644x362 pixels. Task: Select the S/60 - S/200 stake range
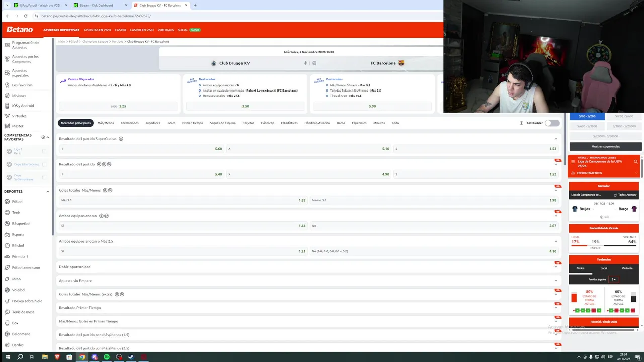coord(587,116)
